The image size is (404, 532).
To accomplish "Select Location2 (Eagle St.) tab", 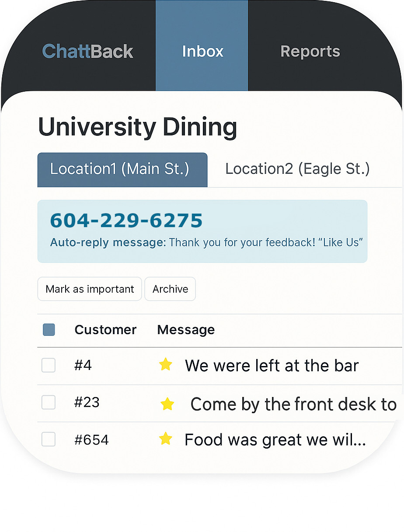I will tap(297, 169).
